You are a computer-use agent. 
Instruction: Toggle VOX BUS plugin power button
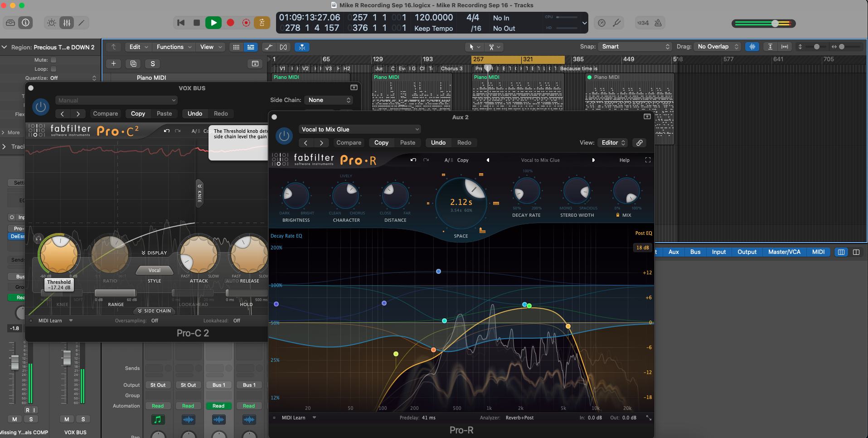(41, 107)
